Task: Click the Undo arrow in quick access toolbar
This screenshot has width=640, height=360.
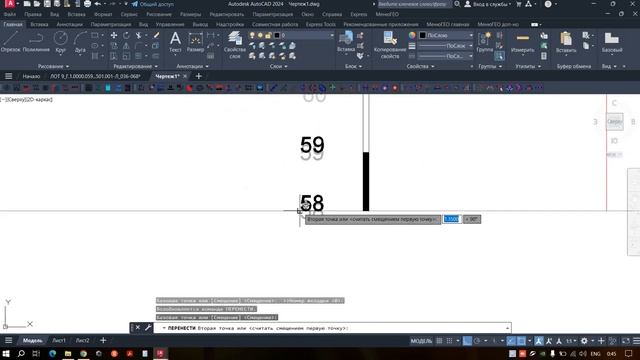Action: tap(98, 4)
